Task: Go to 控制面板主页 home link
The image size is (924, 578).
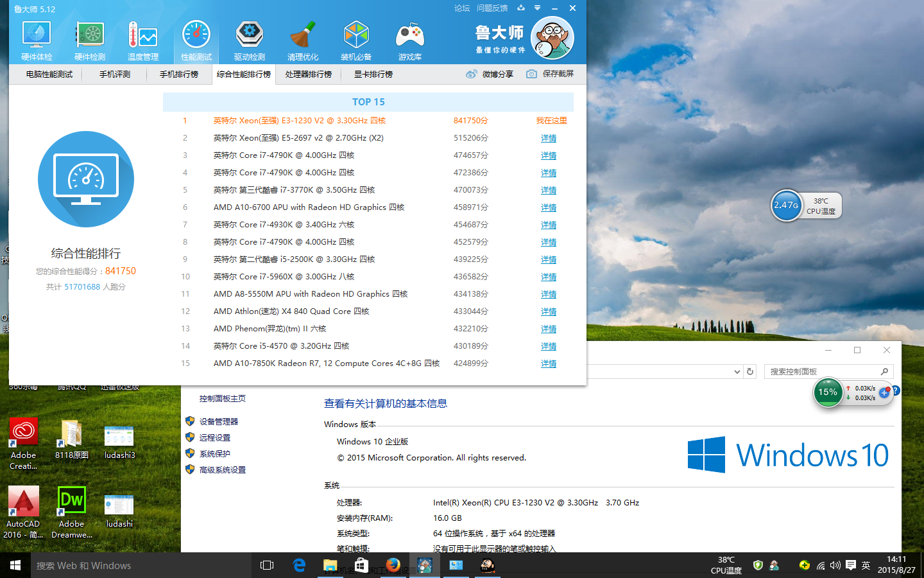Action: click(x=223, y=398)
